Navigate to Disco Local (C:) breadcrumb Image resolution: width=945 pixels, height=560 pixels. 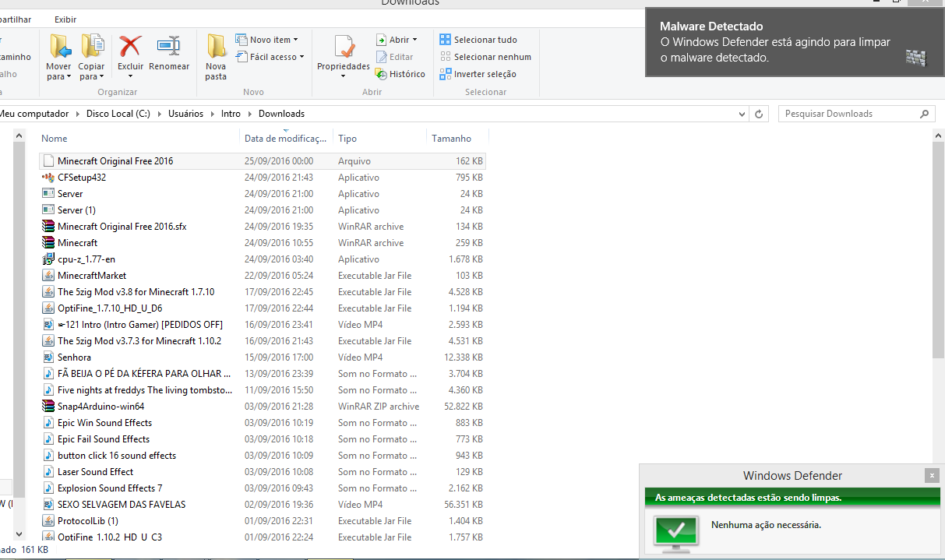118,114
